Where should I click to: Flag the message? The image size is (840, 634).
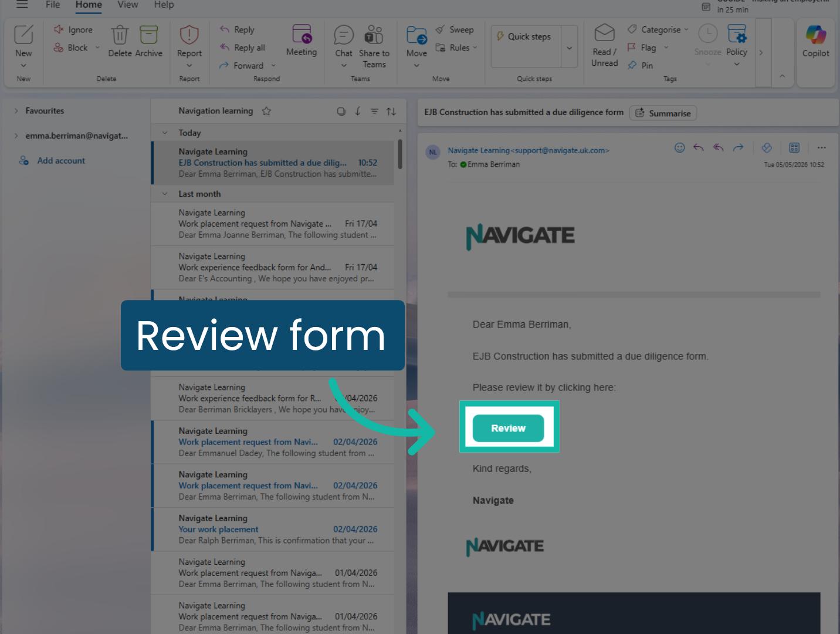tap(642, 48)
